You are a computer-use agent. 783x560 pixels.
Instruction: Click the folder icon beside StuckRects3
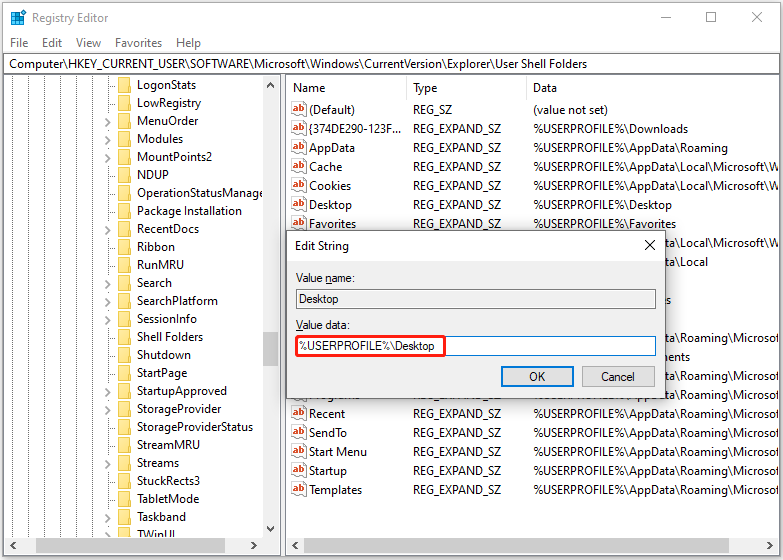point(124,481)
